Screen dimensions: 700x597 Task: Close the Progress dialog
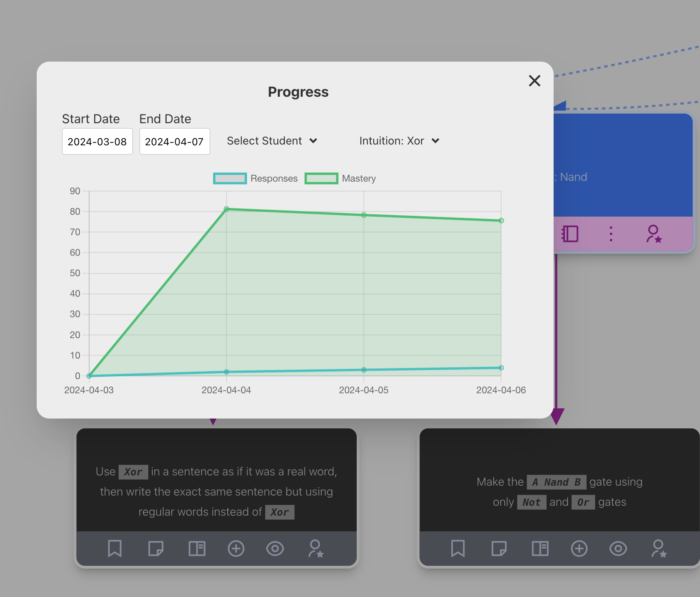(534, 81)
